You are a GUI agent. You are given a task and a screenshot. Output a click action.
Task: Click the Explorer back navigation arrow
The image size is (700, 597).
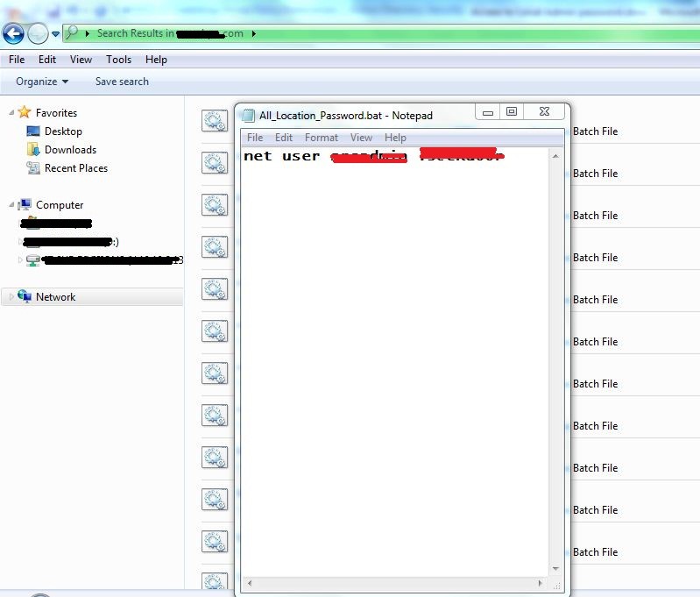pyautogui.click(x=13, y=34)
